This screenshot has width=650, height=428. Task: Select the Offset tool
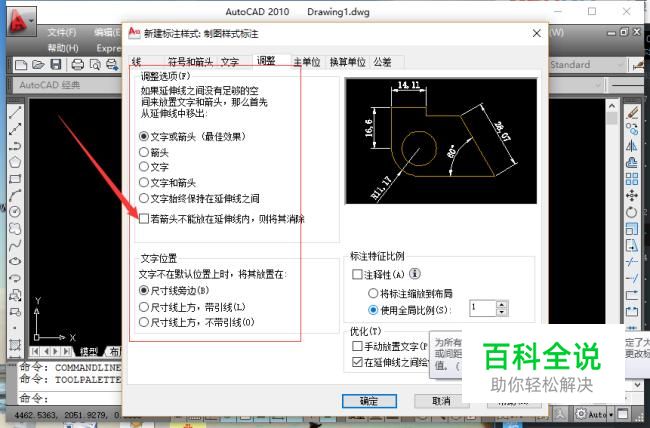point(632,162)
